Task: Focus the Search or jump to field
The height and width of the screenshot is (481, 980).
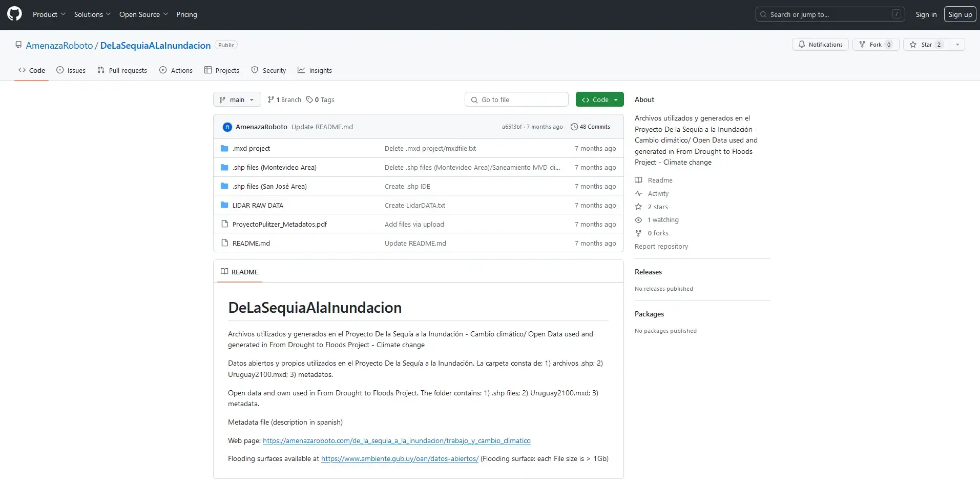Action: 830,14
